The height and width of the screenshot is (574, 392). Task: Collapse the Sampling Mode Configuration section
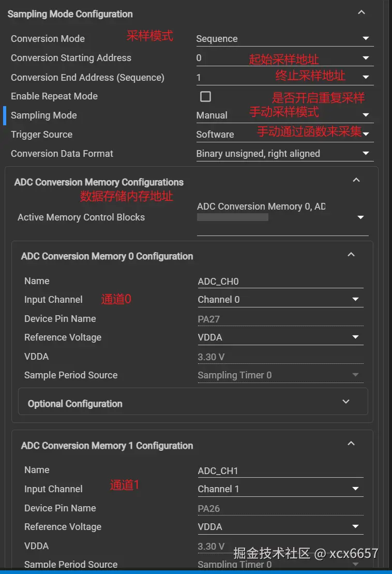(361, 12)
